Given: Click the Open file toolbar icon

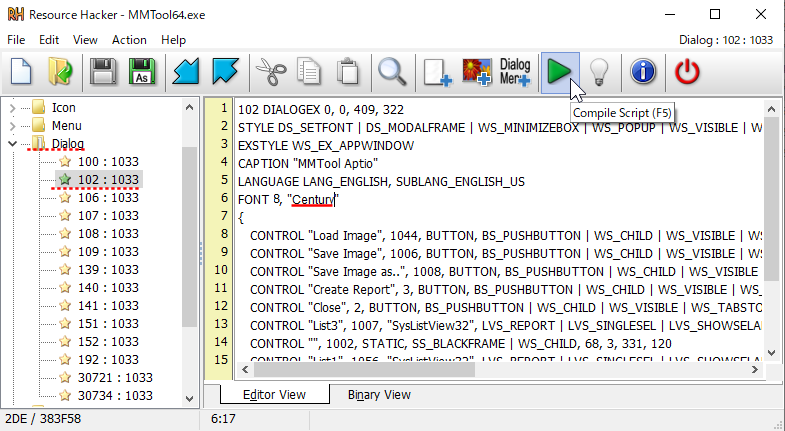Looking at the screenshot, I should [x=61, y=73].
